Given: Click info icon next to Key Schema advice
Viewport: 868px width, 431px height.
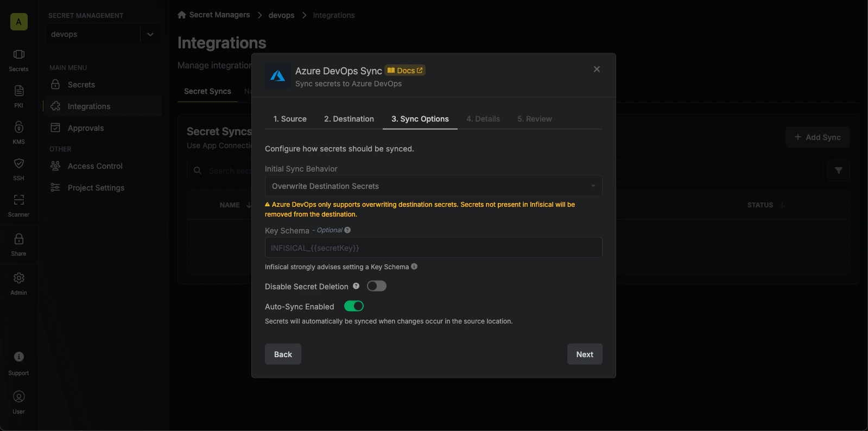Looking at the screenshot, I should [x=414, y=267].
